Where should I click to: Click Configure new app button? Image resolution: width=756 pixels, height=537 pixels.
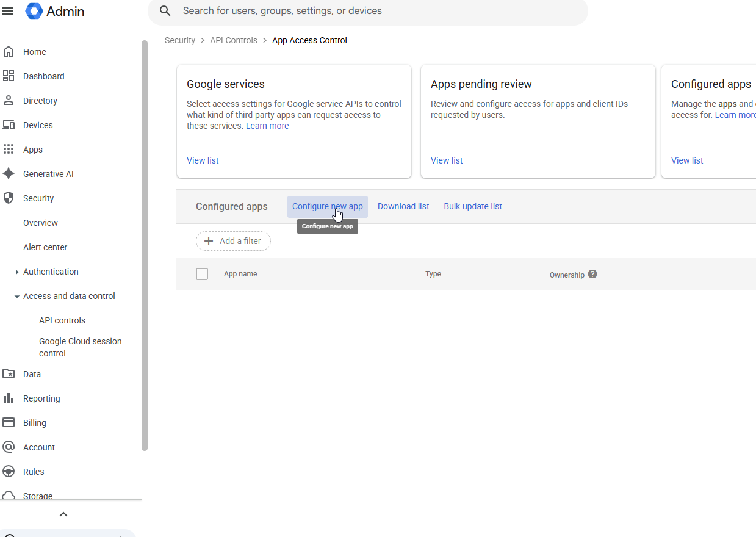coord(328,206)
